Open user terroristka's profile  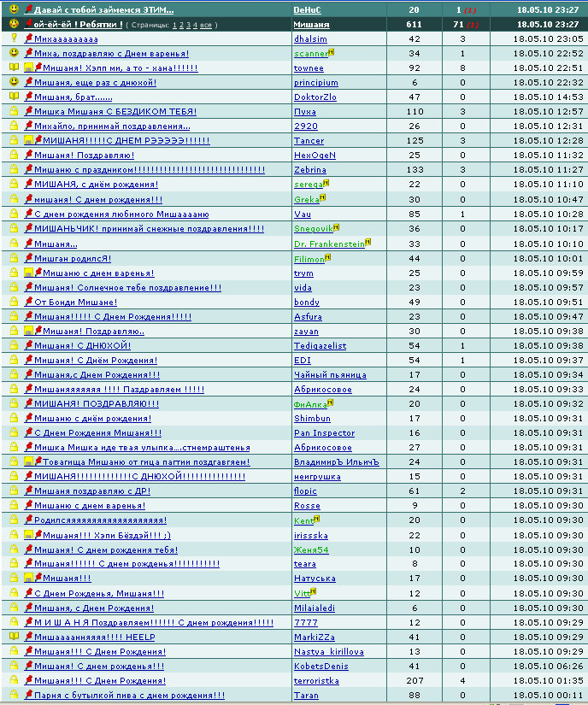tap(316, 681)
